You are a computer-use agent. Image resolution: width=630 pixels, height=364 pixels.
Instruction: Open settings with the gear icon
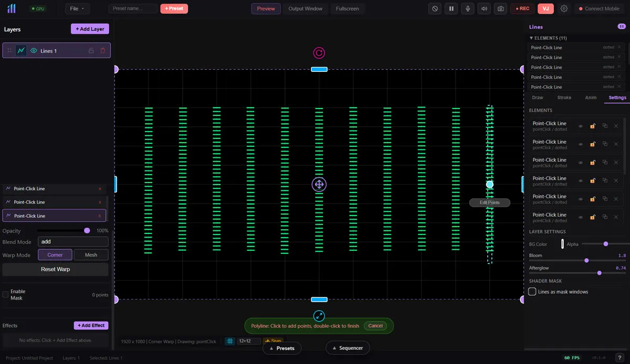pos(564,9)
